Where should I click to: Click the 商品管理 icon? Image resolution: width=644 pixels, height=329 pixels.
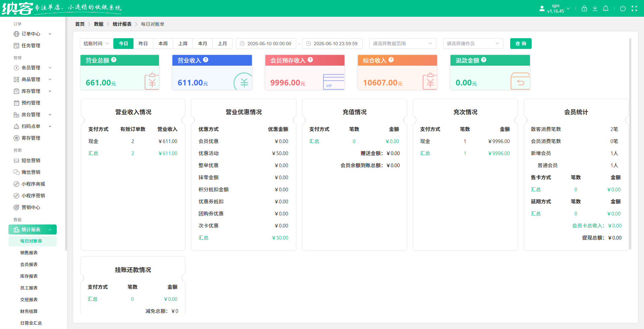click(16, 79)
